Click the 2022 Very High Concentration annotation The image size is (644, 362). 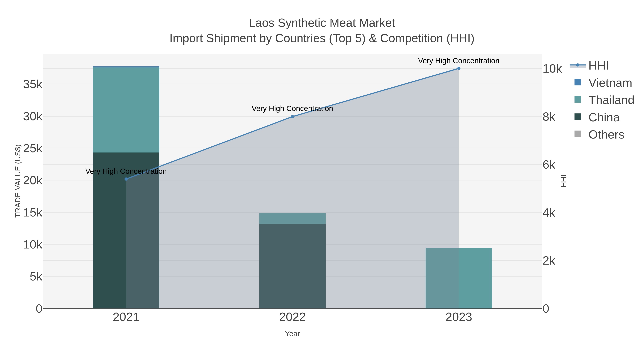click(292, 109)
